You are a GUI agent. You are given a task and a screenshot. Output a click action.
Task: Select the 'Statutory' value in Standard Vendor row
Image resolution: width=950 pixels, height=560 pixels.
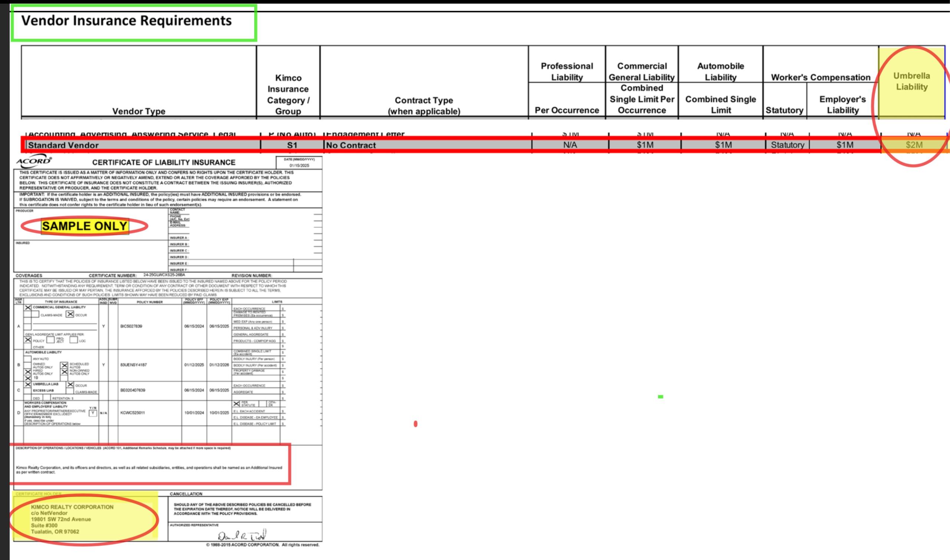(787, 145)
